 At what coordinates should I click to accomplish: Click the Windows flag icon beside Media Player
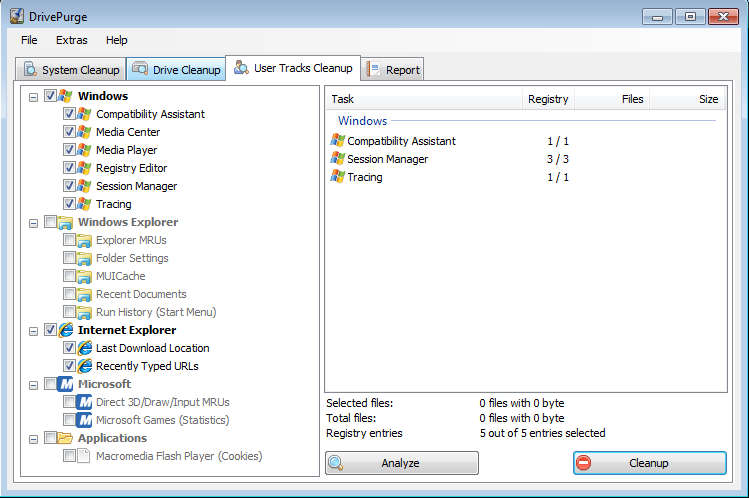pos(84,150)
